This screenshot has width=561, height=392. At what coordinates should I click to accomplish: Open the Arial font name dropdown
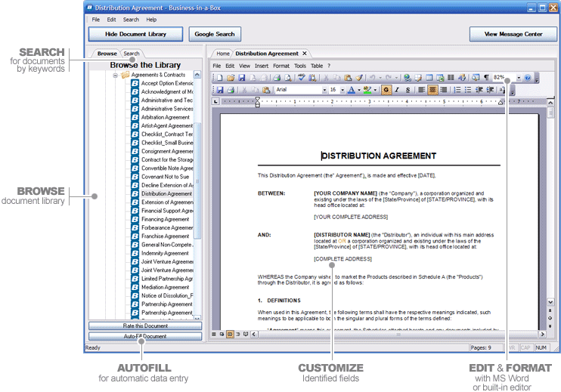click(x=323, y=90)
